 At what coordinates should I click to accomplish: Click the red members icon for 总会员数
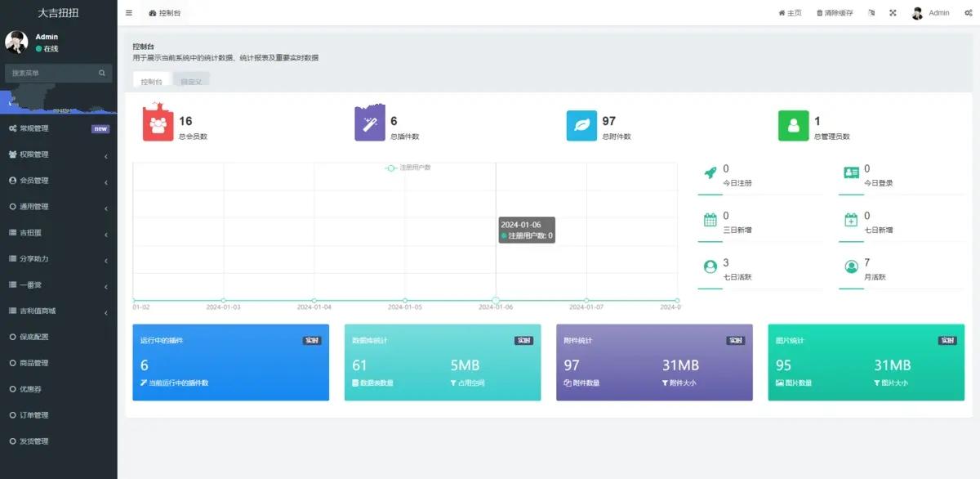click(158, 124)
